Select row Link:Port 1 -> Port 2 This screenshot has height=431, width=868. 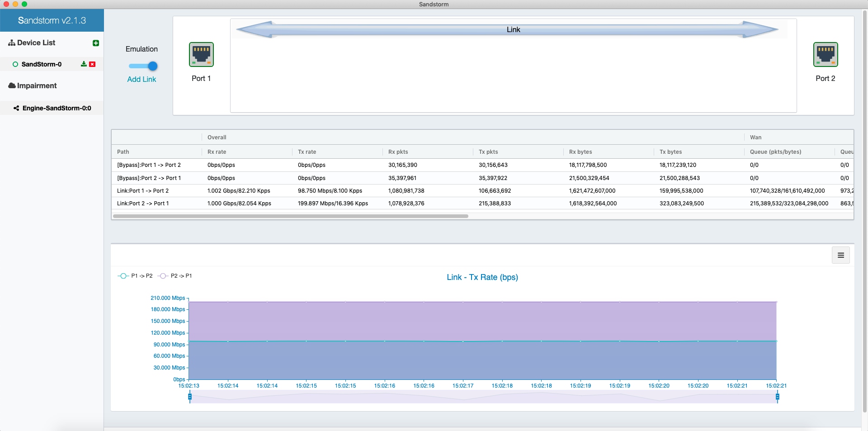[482, 191]
